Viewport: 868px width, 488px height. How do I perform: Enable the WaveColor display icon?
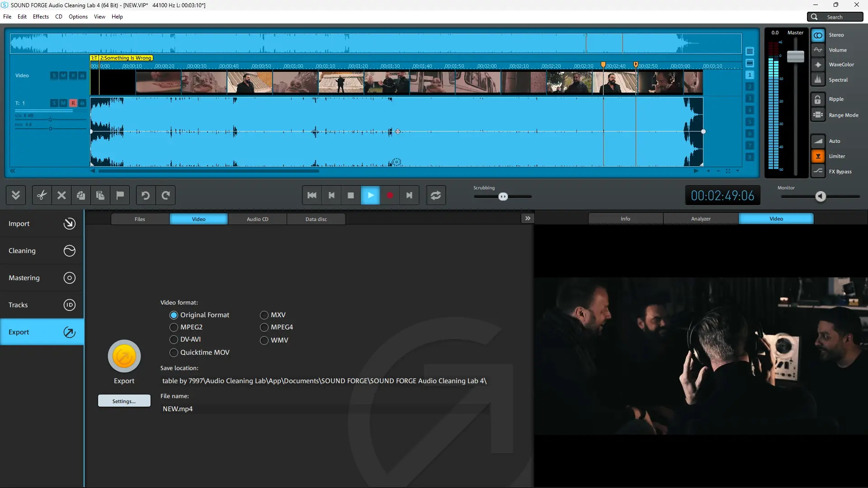click(818, 65)
